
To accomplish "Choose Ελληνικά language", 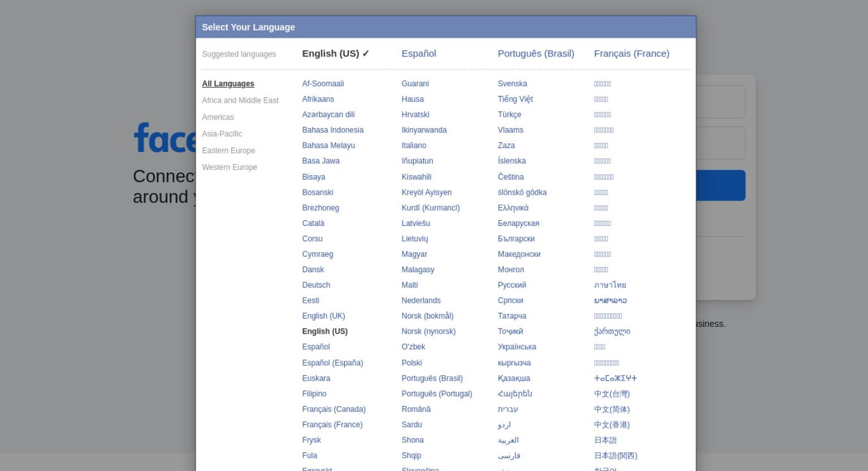I will pos(513,208).
